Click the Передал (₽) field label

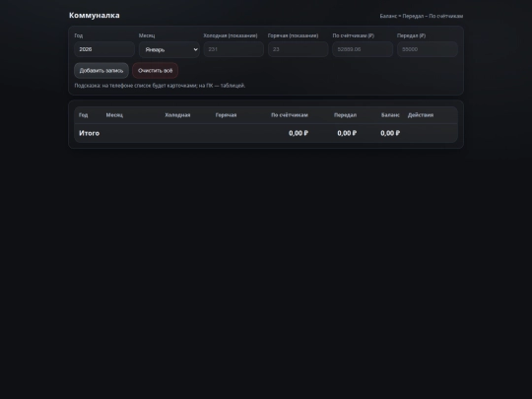(411, 35)
